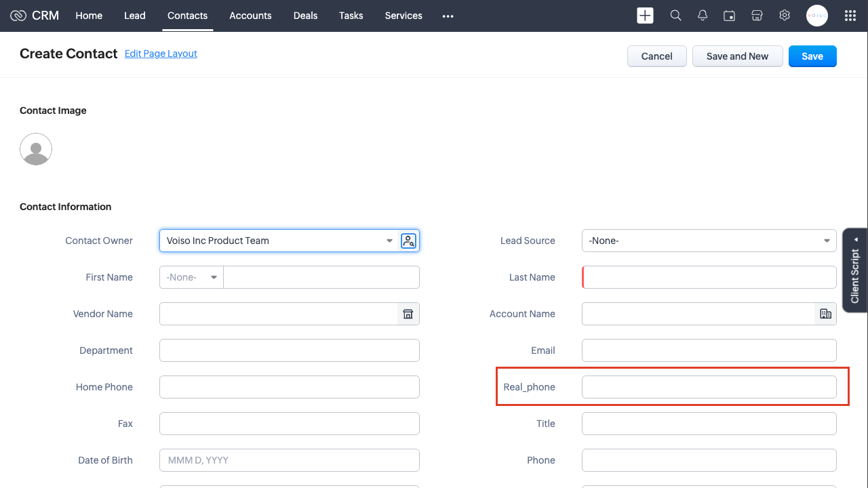Expand the Contact Owner dropdown arrow
Screen dimensions: 868x488
point(389,241)
